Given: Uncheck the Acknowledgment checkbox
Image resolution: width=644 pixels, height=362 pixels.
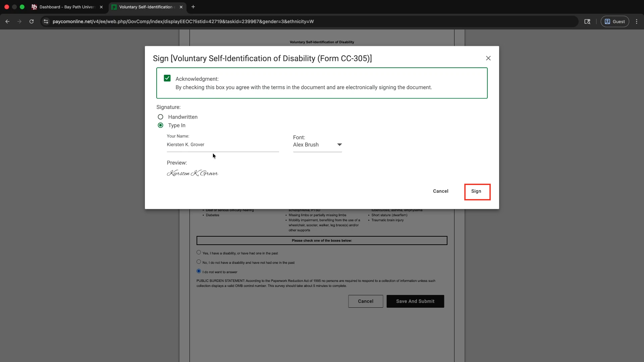Looking at the screenshot, I should pos(167,78).
